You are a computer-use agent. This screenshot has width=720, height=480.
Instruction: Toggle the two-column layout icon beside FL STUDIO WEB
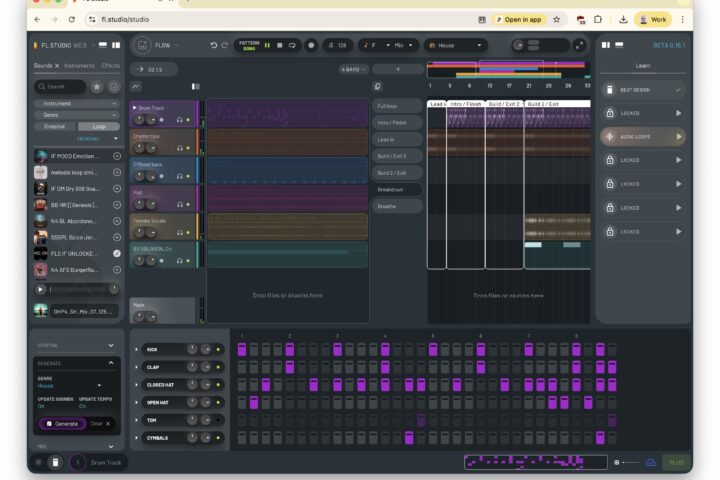tap(116, 45)
